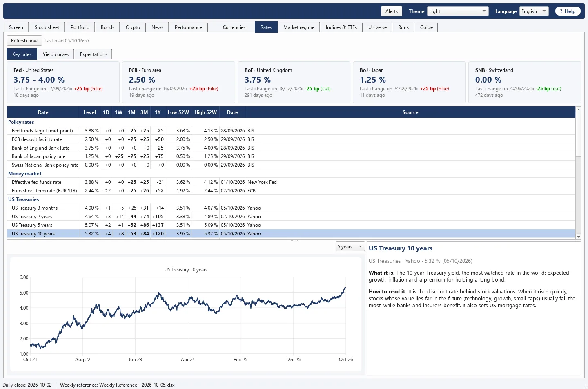Switch to the Runs tab
Viewport: 588px width, 389px height.
(x=403, y=27)
